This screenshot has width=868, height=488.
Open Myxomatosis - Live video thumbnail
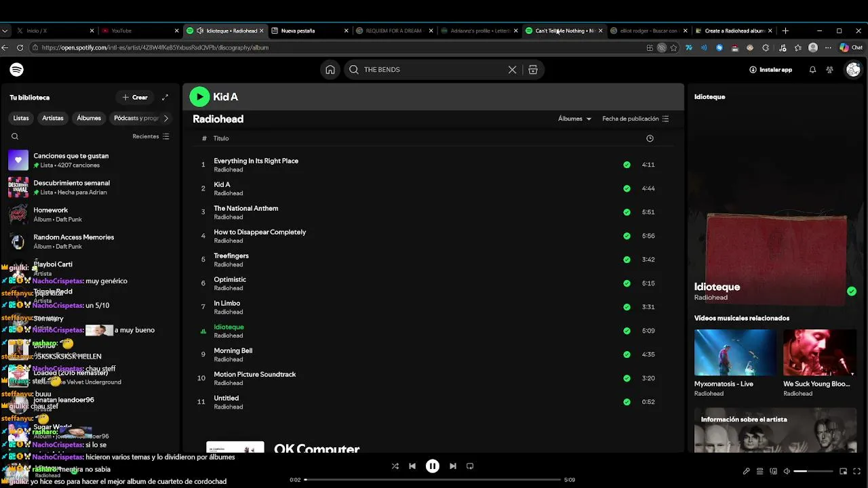click(x=734, y=352)
